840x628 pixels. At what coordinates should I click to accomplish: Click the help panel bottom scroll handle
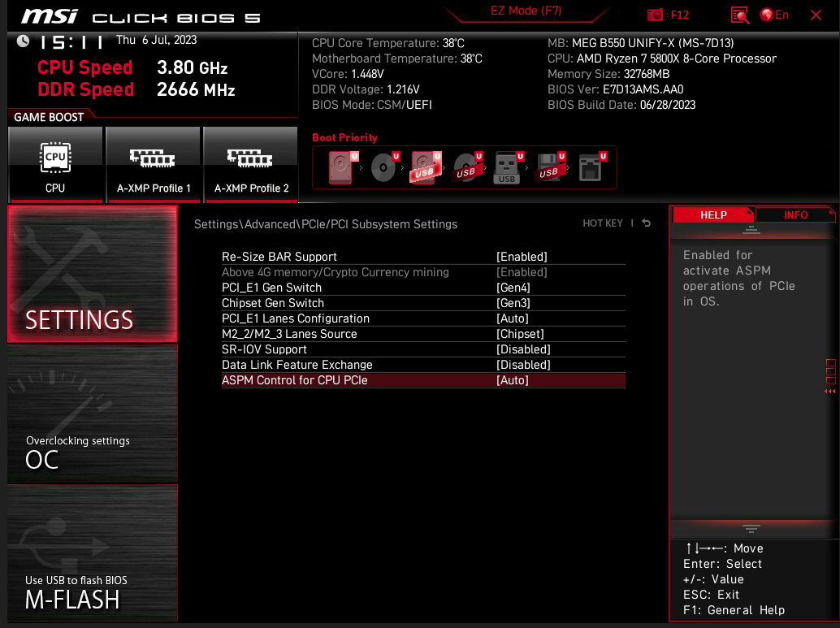(751, 530)
